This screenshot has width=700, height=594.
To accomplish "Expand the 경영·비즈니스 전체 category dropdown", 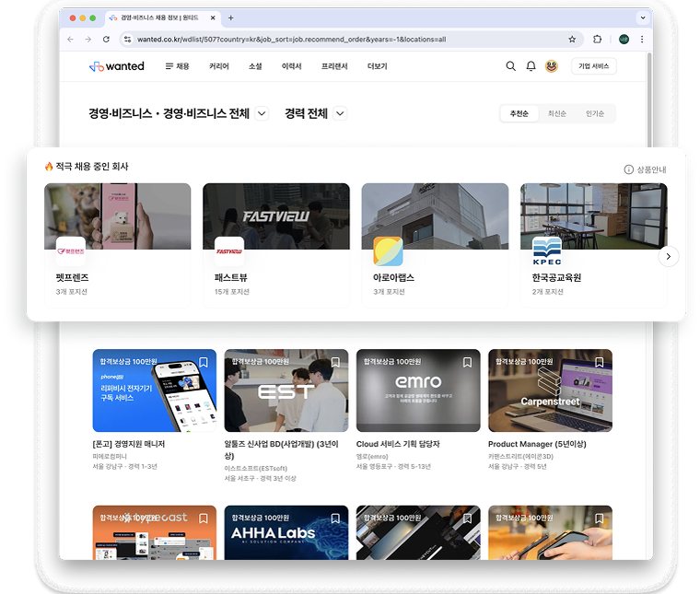I will 262,113.
